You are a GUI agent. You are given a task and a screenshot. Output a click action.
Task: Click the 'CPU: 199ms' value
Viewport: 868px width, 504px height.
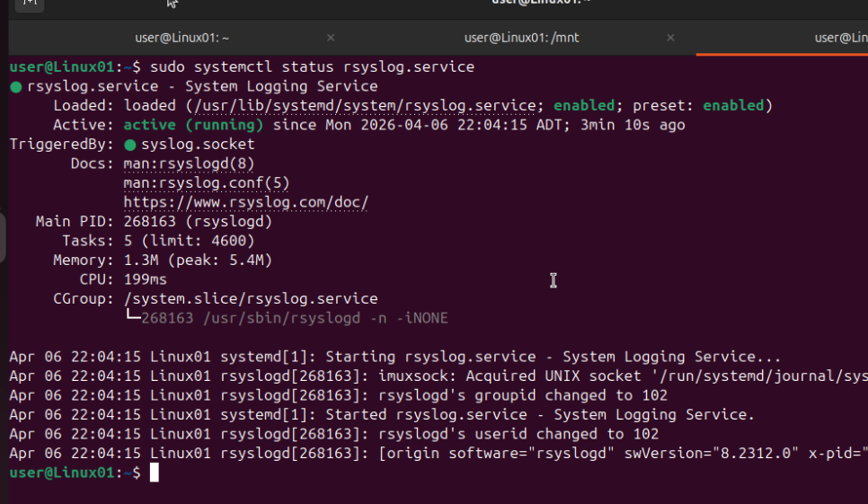click(x=145, y=280)
